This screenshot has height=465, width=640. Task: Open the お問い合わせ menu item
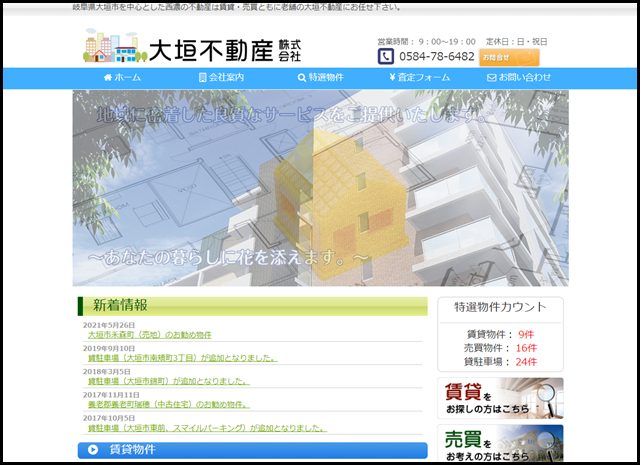point(519,77)
